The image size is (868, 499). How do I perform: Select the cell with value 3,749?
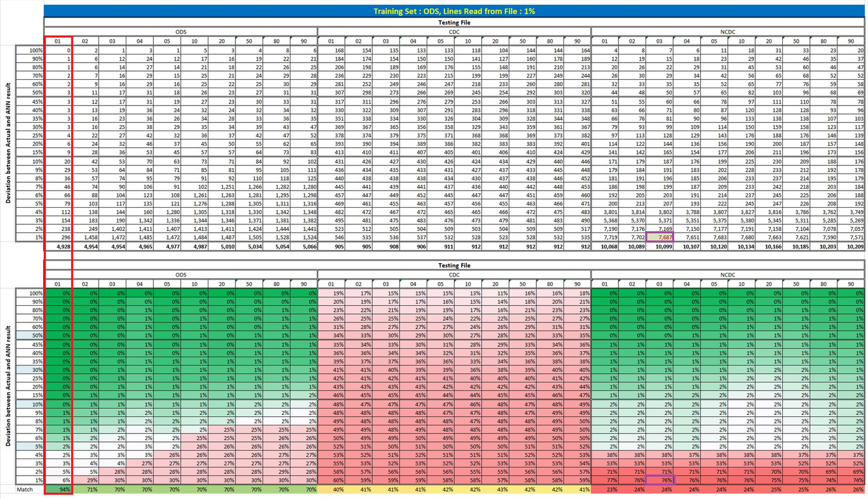851,212
